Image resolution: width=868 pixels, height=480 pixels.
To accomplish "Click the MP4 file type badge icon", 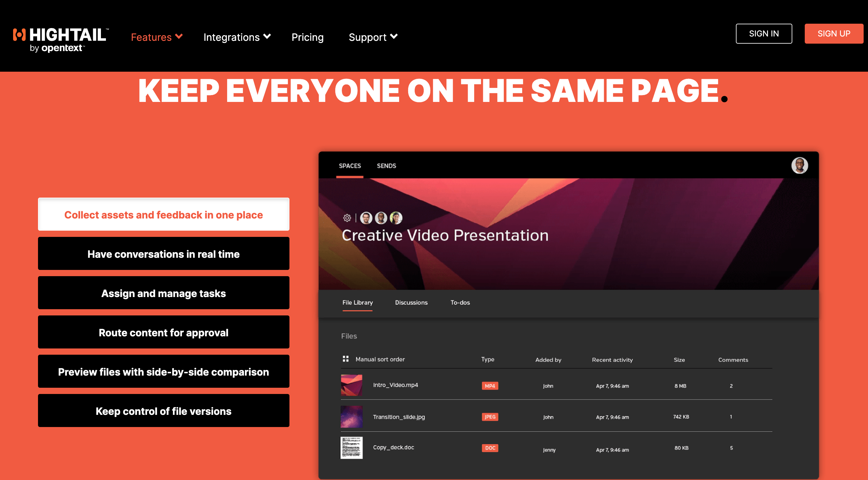I will click(490, 386).
